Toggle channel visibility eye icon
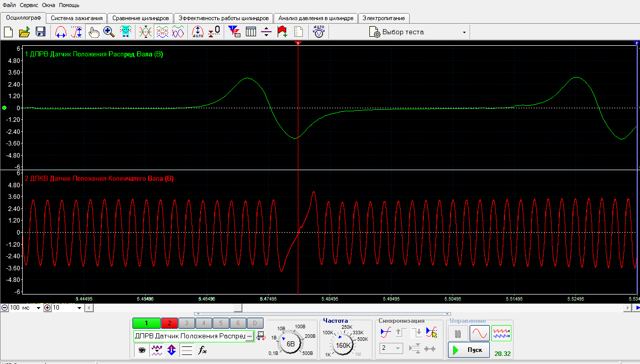The image size is (640, 364). tap(142, 350)
